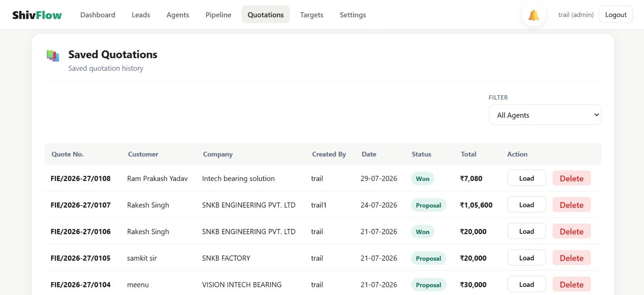Viewport: 644px width, 295px height.
Task: Click the Won status badge for quote 0106
Action: coord(423,232)
